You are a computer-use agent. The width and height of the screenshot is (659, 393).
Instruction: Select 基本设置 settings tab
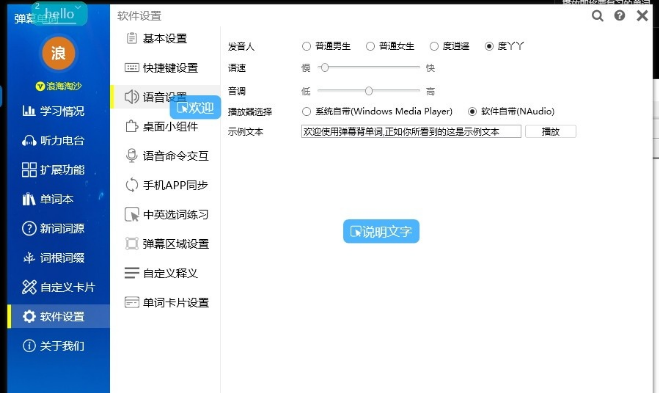pyautogui.click(x=165, y=39)
